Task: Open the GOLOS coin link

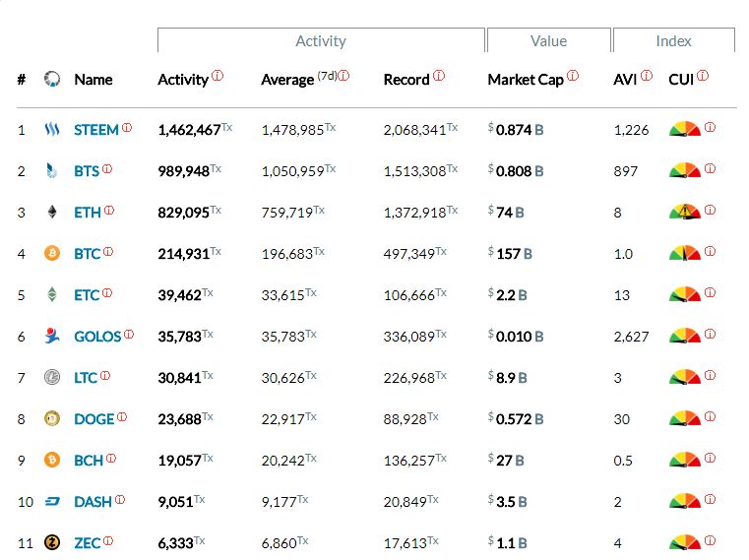Action: click(x=97, y=337)
